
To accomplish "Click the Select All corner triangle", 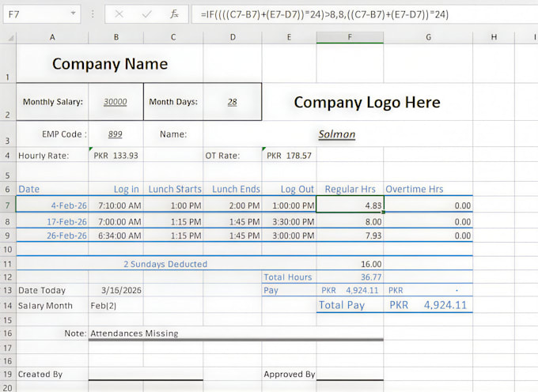I will [x=10, y=37].
